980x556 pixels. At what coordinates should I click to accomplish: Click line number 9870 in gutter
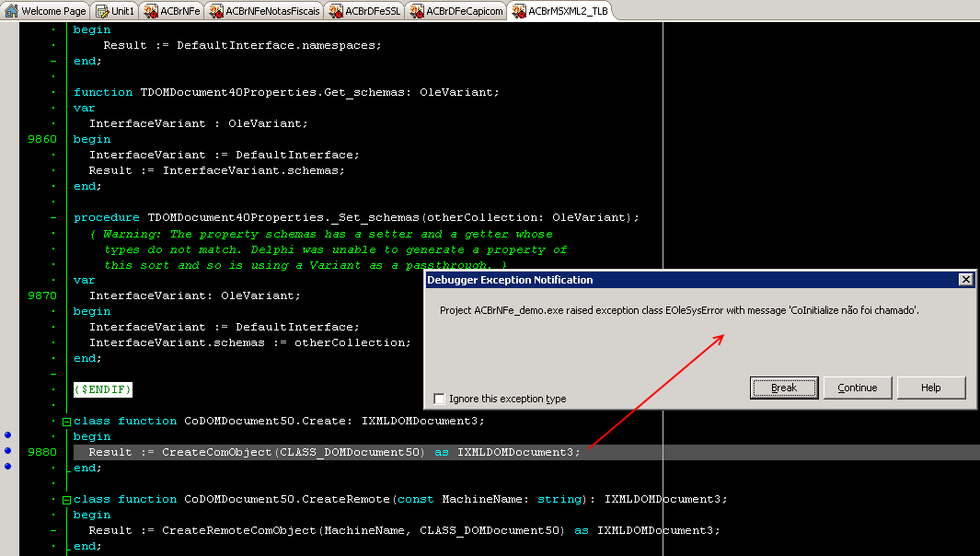(x=42, y=295)
